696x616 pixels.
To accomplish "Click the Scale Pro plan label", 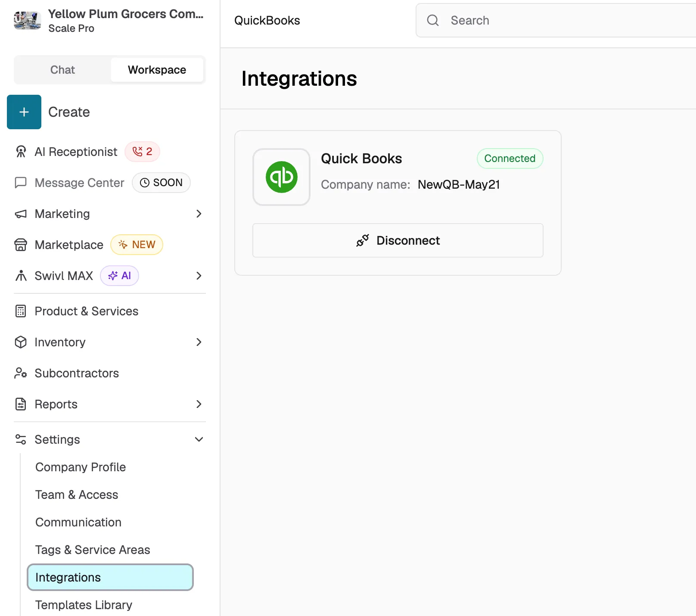I will pyautogui.click(x=71, y=28).
